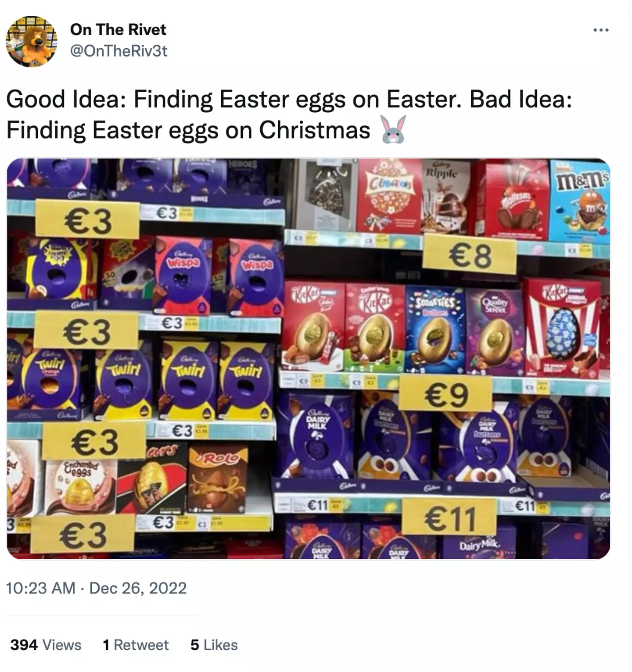Open the 10:23 AM Dec 26 timestamp
This screenshot has width=632, height=672.
click(96, 588)
